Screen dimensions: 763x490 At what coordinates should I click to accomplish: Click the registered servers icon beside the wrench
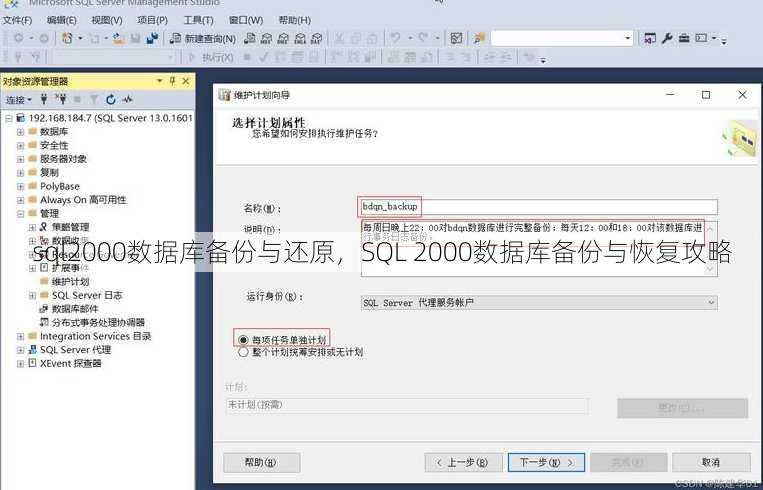tap(650, 38)
